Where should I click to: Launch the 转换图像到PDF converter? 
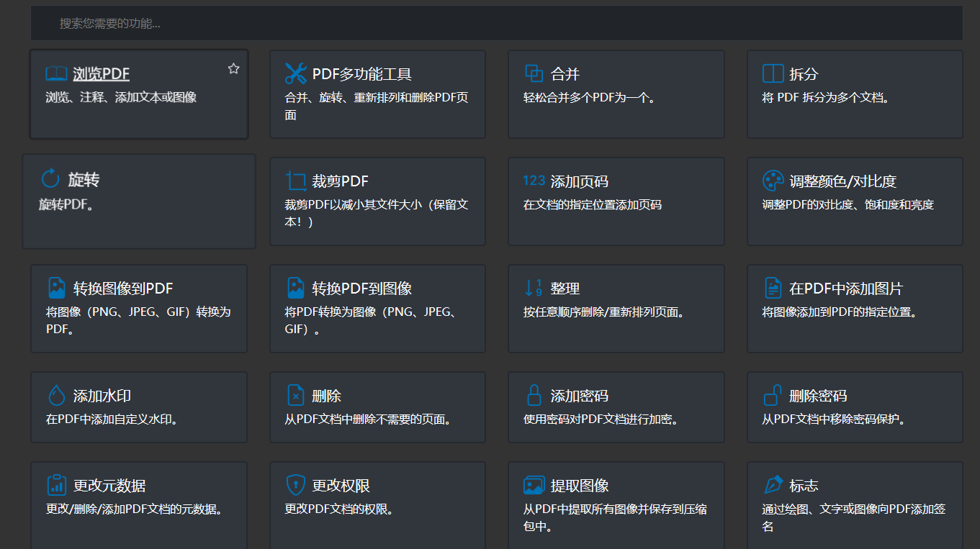coord(138,308)
